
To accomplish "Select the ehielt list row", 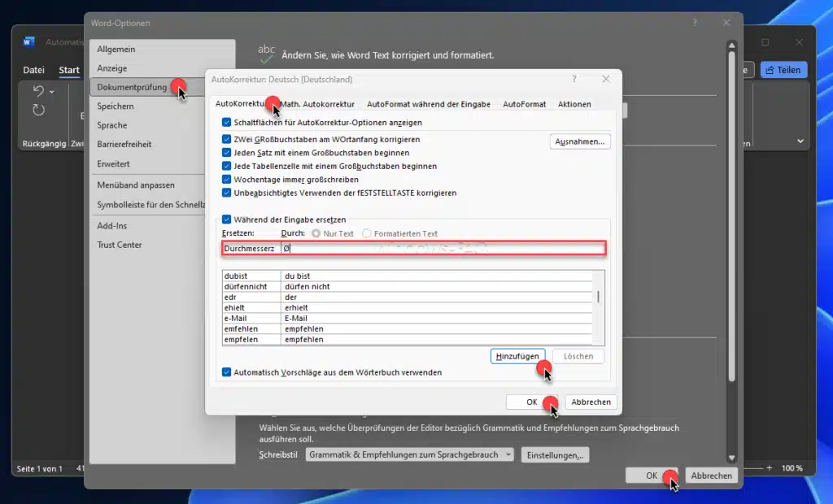I will (x=408, y=307).
